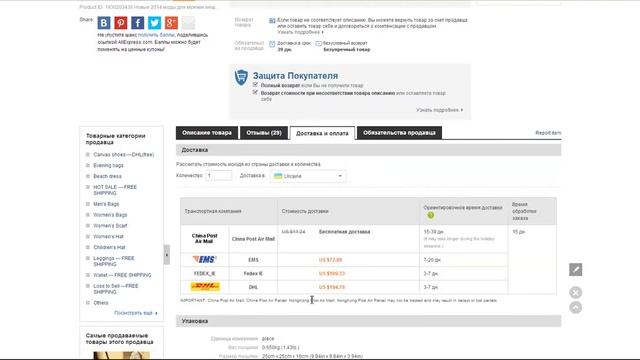The image size is (640, 360).
Task: Open Узнать подробнее under Buyer Protection
Action: point(440,110)
